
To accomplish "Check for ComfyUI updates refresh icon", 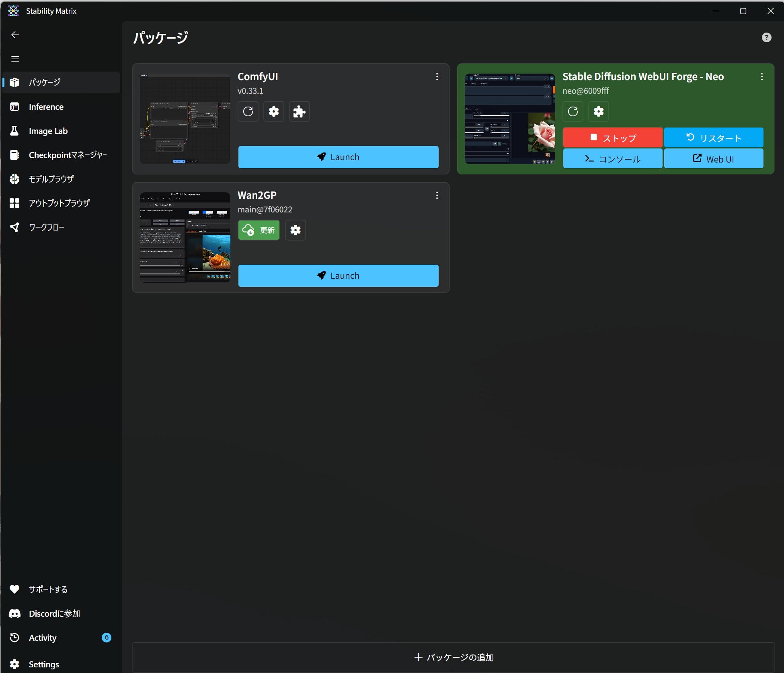I will (x=248, y=111).
